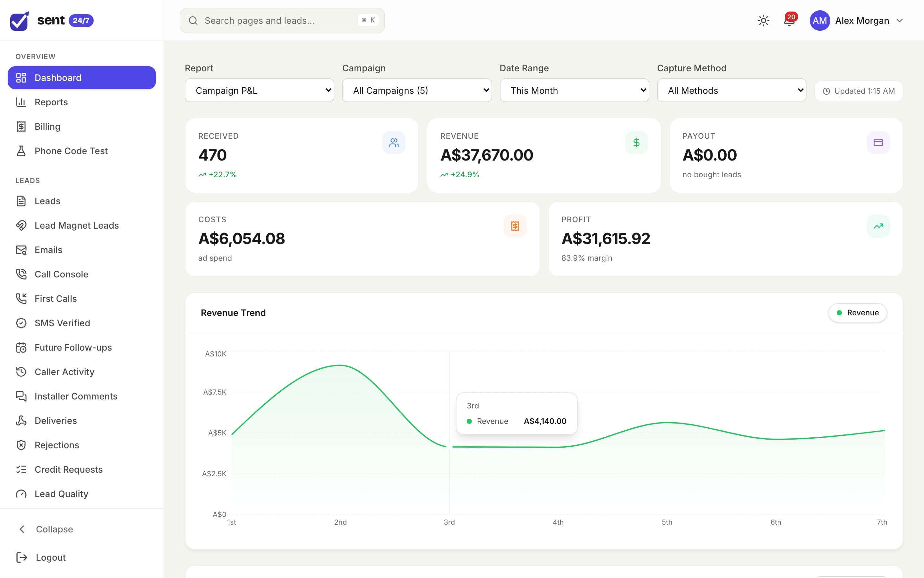
Task: Click the Leads document icon
Action: click(21, 201)
